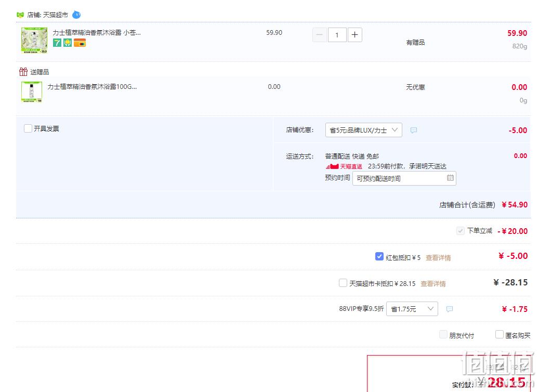This screenshot has height=392, width=539.
Task: Click the red gift icon beside 送赠品
Action: (x=23, y=72)
